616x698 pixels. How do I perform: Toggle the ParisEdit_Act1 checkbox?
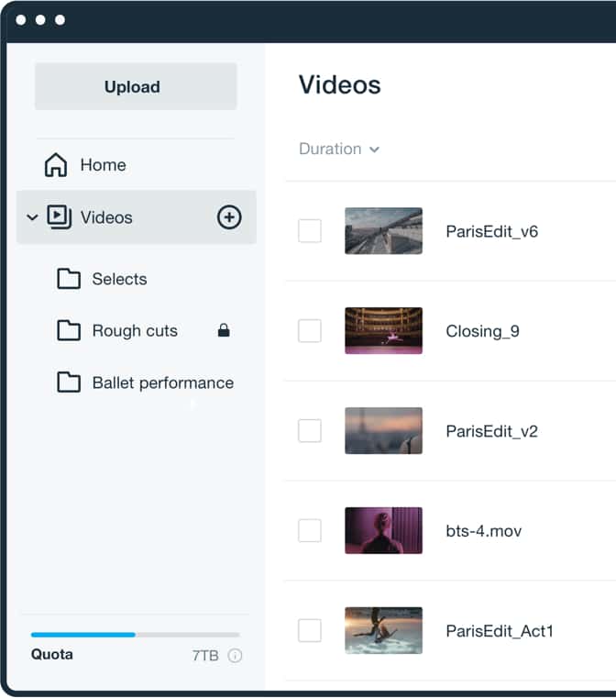(310, 630)
